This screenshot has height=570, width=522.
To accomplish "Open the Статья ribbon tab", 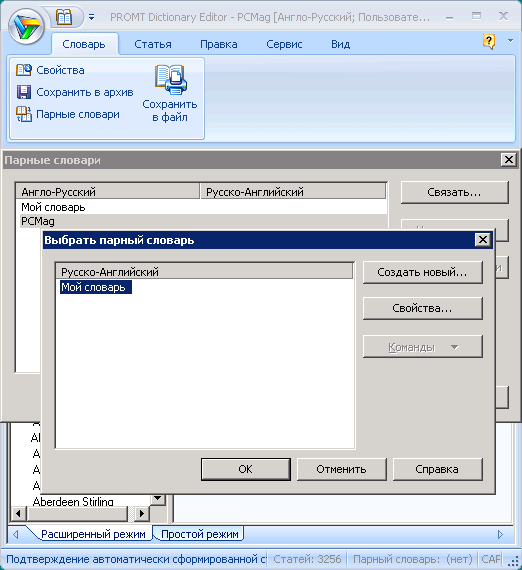I will point(153,44).
